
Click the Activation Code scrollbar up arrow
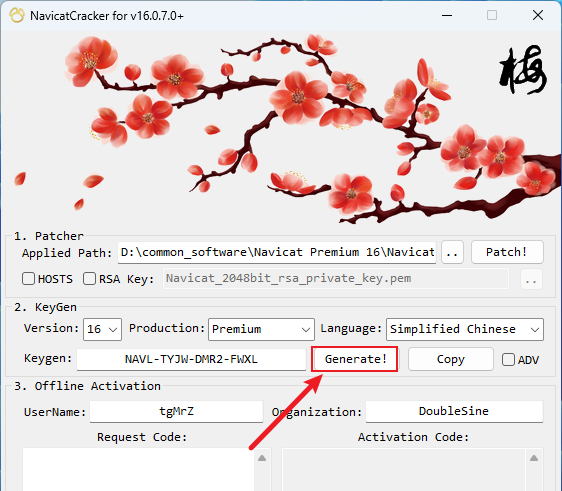(534, 458)
